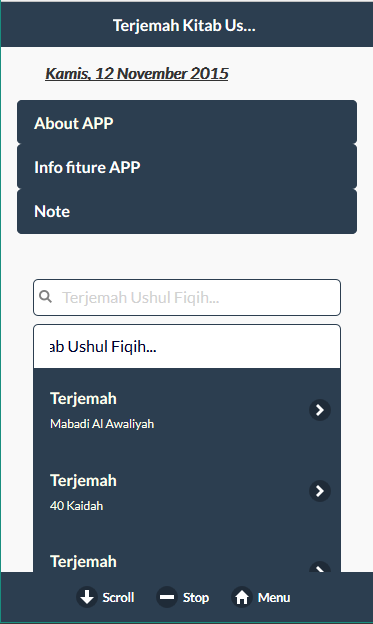
Task: Open Terjemah 40 Kaidah entry
Action: pos(187,491)
